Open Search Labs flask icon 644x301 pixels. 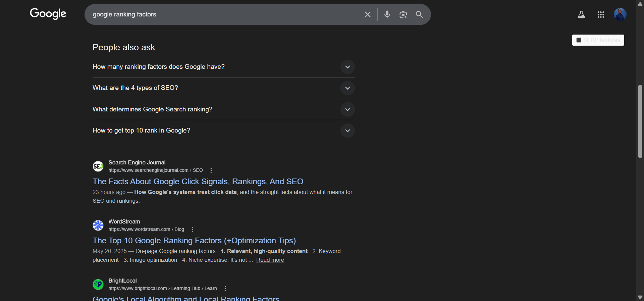[581, 14]
